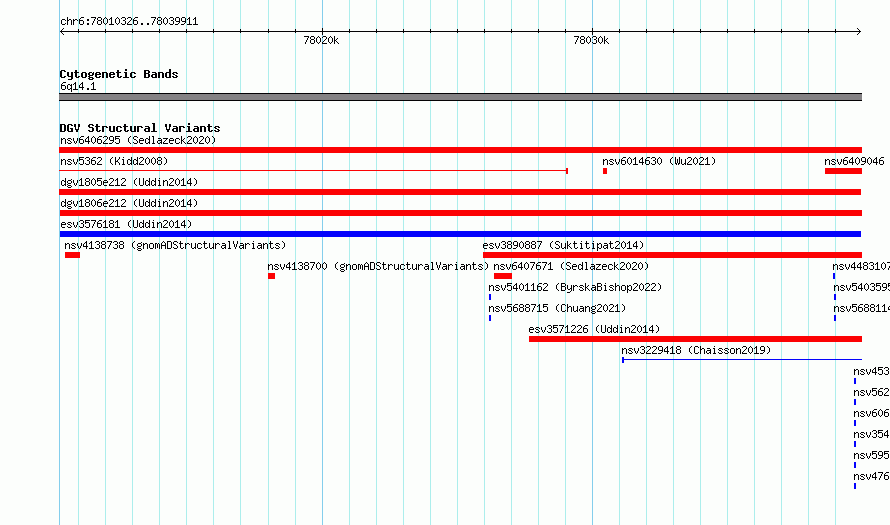Click the cut-off nsv562 label
The width and height of the screenshot is (890, 525).
871,392
